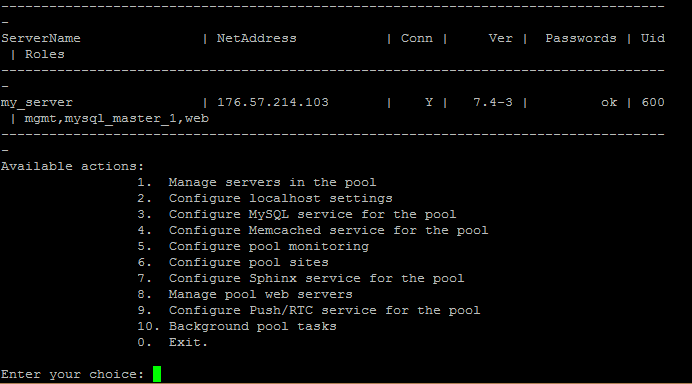Screen dimensions: 692x384
Task: Click the 'Background pool tasks' line
Action: [x=252, y=326]
